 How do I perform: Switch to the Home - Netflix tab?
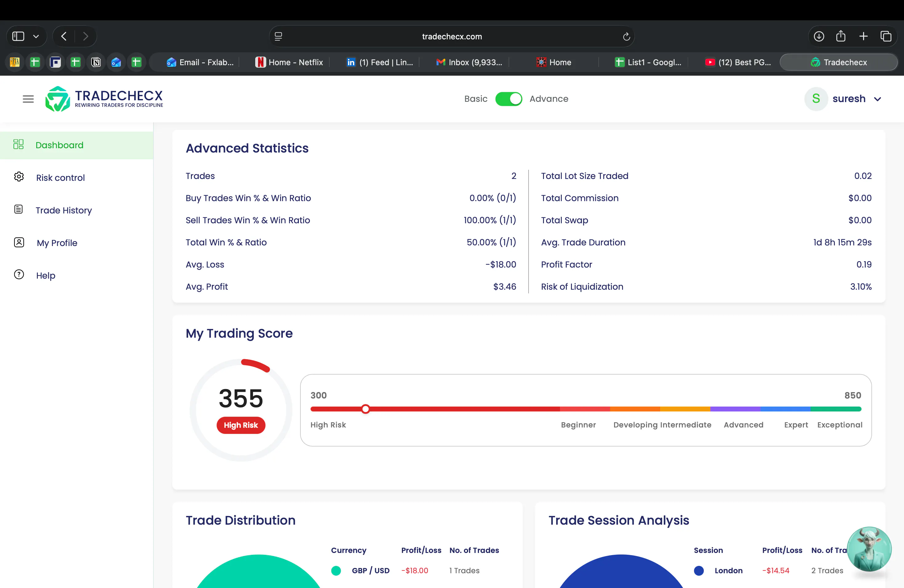(x=289, y=62)
